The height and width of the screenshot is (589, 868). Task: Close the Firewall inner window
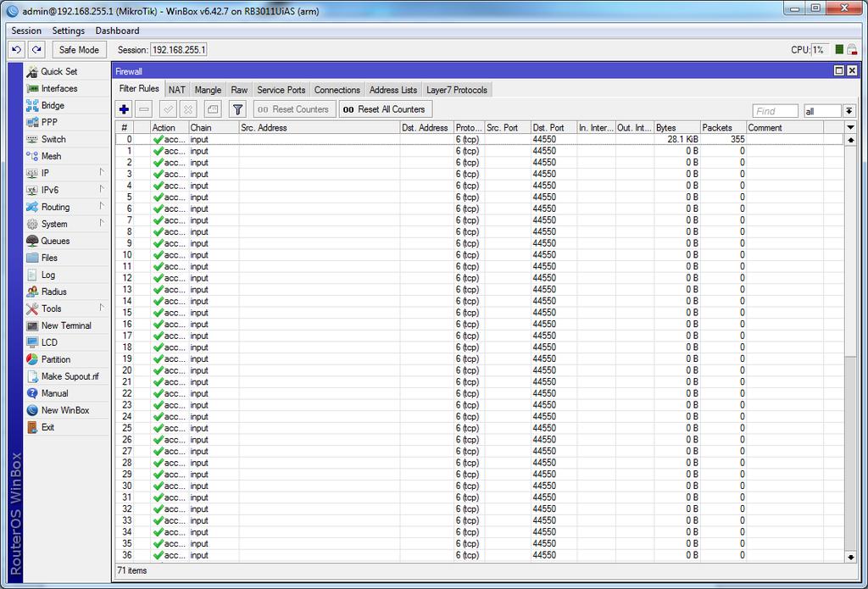point(852,70)
